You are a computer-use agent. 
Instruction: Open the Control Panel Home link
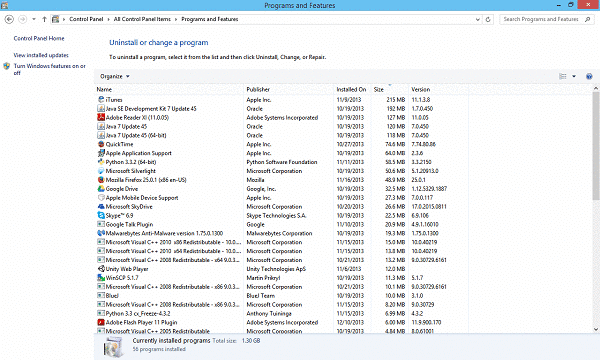click(39, 38)
